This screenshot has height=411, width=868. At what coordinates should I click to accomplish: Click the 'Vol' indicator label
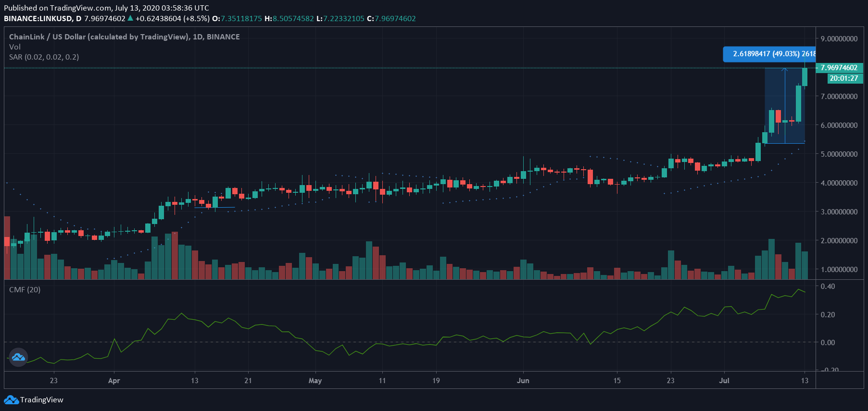(15, 47)
